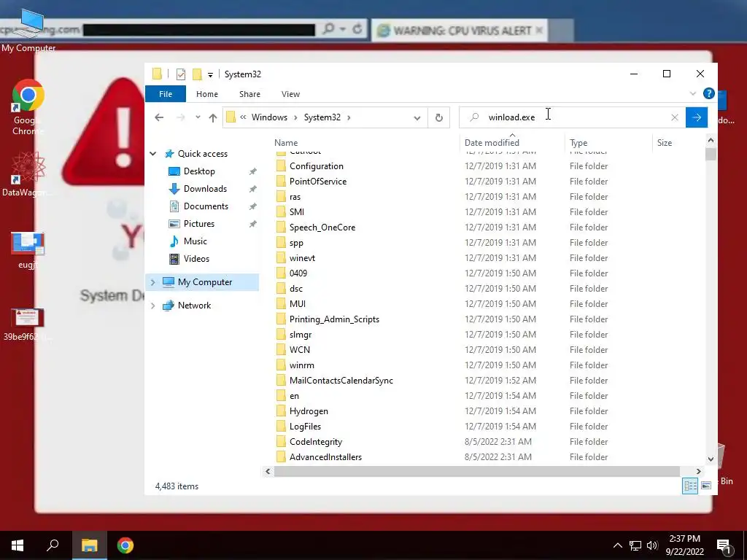Expand the address bar history dropdown
Viewport: 747px width, 560px height.
417,117
